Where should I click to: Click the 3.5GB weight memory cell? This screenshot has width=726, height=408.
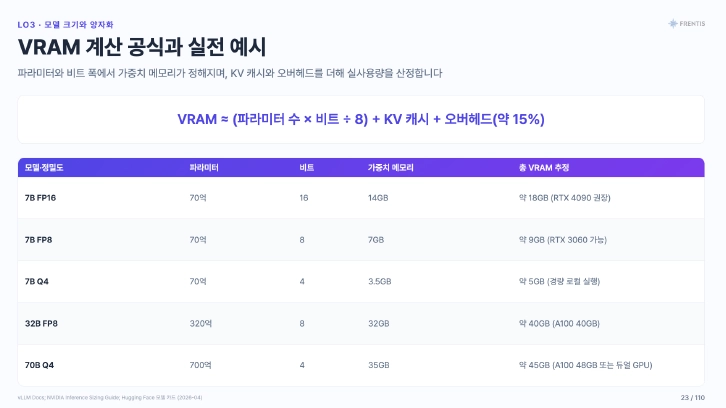(380, 282)
